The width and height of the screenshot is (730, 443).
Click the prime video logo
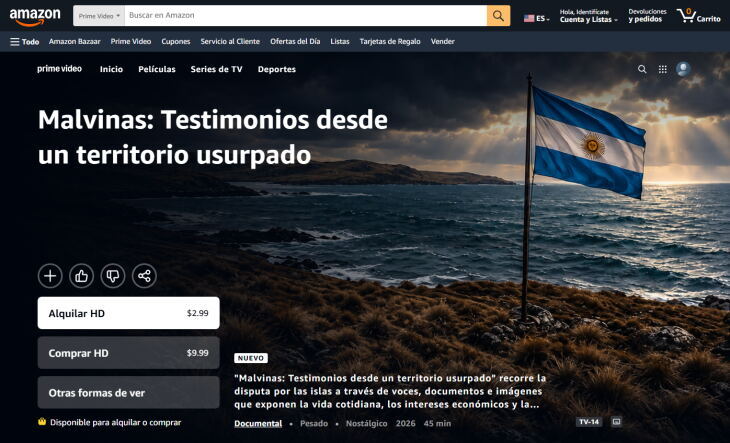coord(60,69)
